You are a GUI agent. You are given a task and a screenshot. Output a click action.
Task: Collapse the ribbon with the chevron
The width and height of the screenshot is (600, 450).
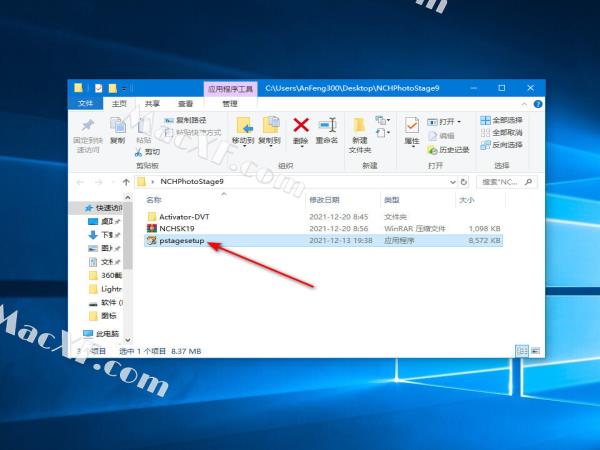pos(524,104)
